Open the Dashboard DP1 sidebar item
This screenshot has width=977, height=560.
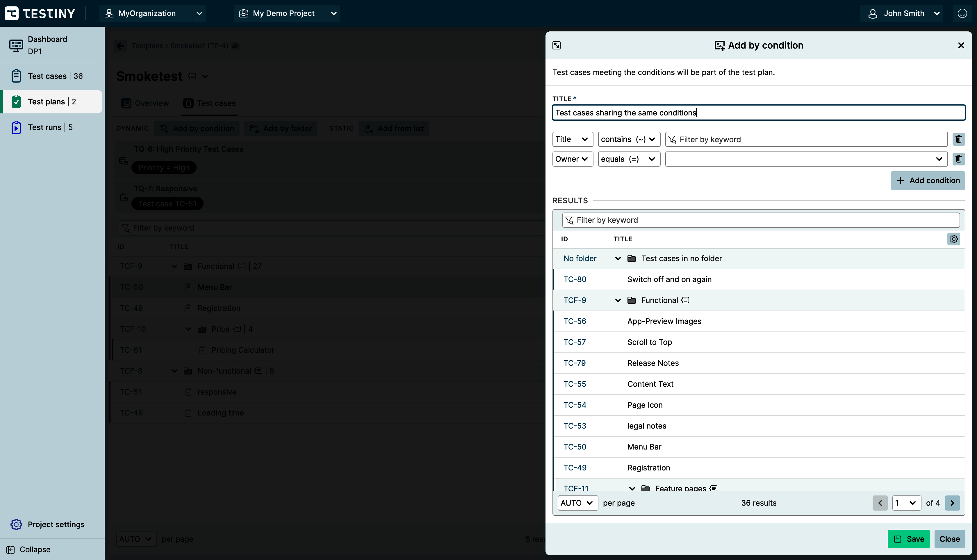click(47, 45)
